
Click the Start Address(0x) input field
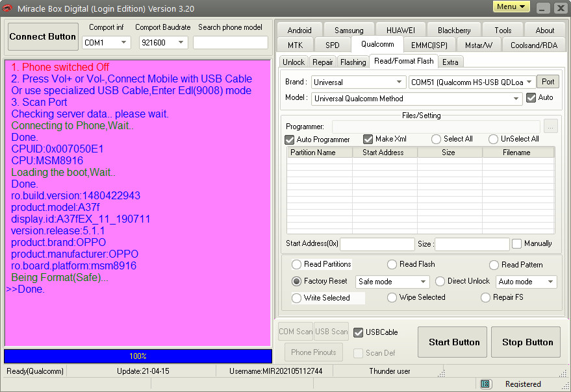tap(377, 244)
